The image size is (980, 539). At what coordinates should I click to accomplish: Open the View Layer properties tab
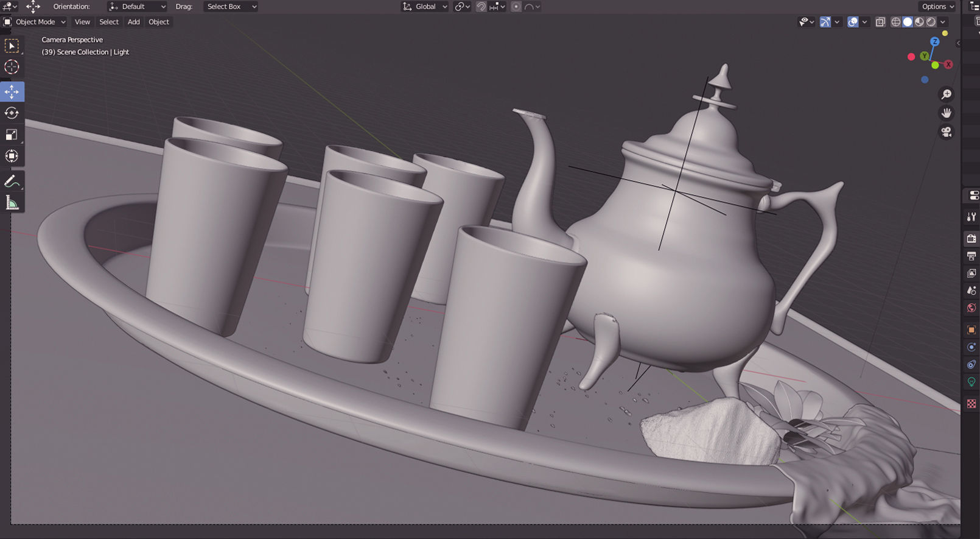pos(971,273)
